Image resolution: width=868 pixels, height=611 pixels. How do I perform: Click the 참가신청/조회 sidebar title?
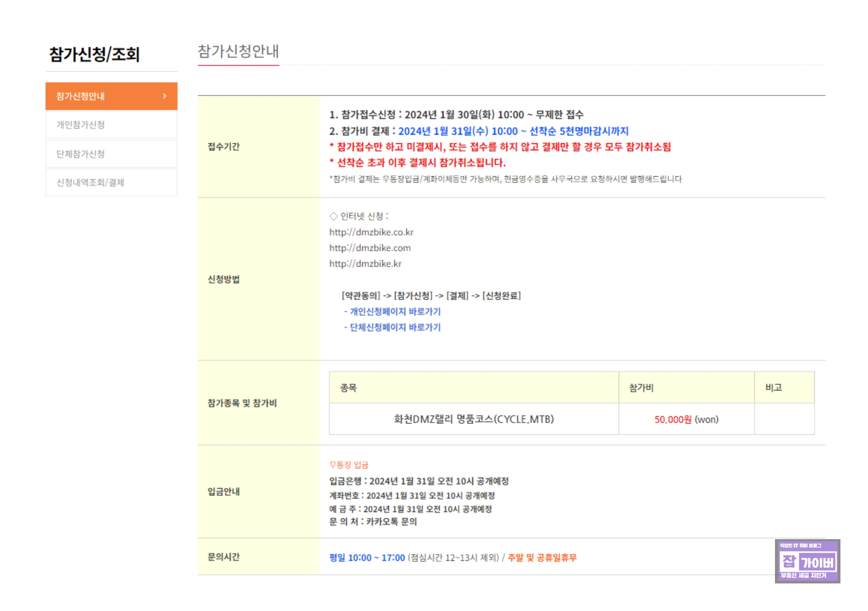[x=94, y=55]
